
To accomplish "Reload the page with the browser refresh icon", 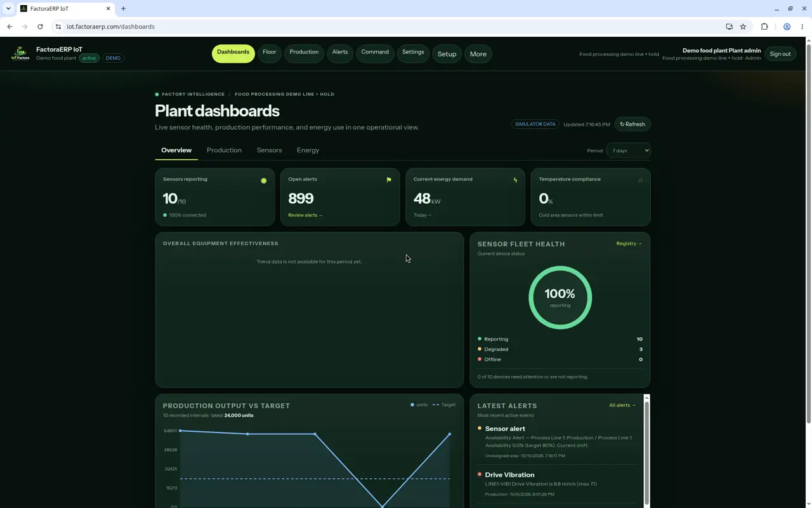I will 40,27.
